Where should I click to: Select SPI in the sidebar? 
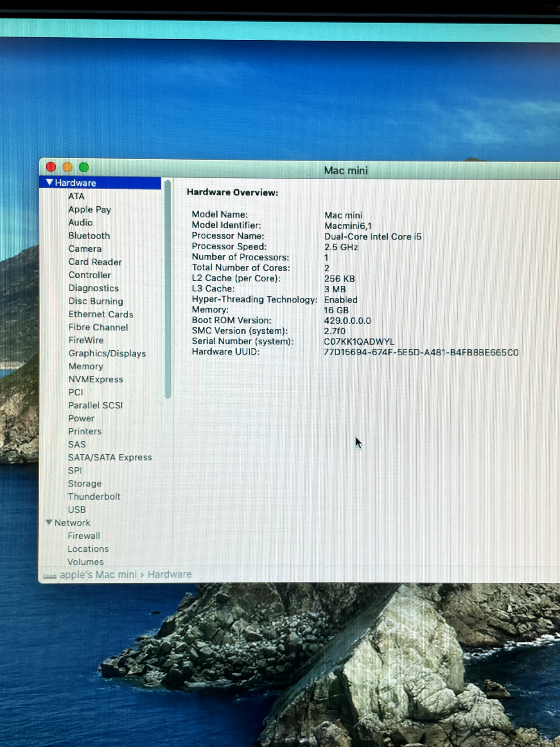(75, 470)
